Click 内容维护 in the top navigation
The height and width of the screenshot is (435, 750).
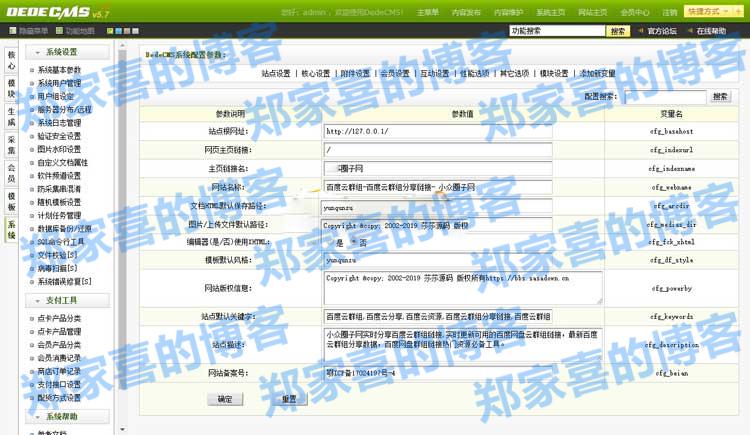[x=508, y=12]
